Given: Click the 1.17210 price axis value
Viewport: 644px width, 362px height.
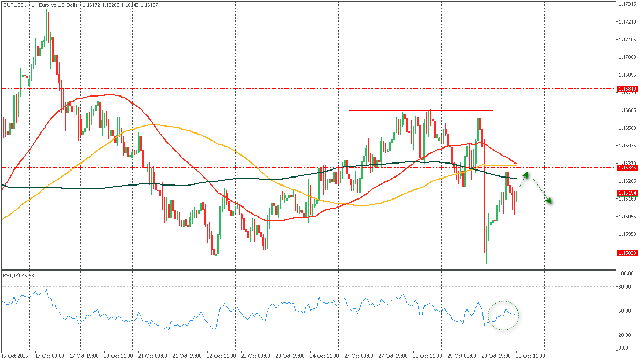Looking at the screenshot, I should click(627, 21).
